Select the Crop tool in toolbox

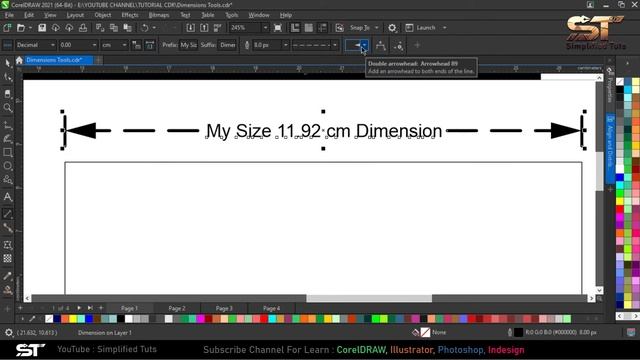(8, 93)
